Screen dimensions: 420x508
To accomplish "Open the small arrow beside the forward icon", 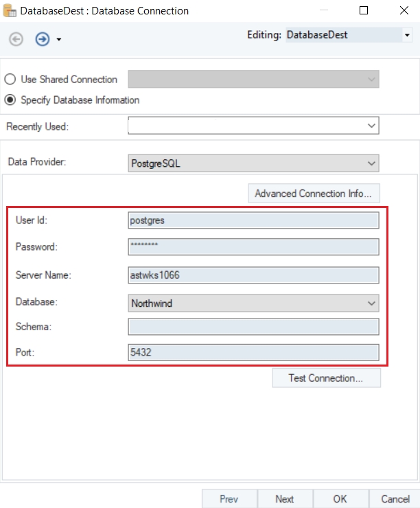I will [x=59, y=40].
